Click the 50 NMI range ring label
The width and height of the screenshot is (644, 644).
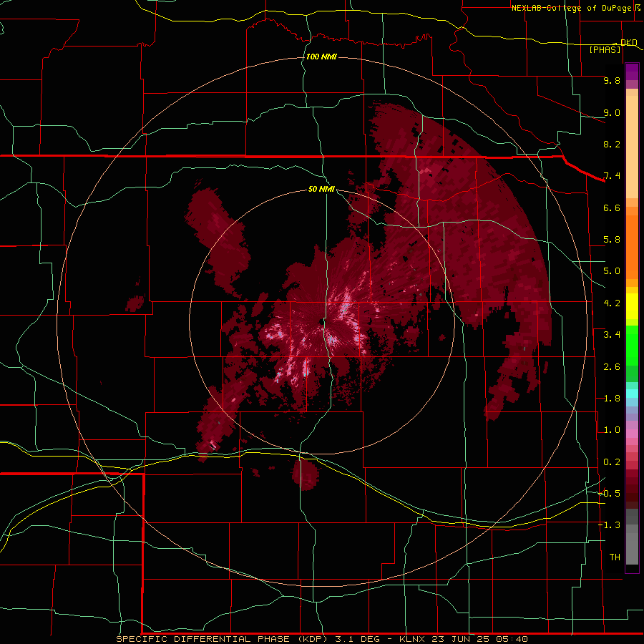pos(321,189)
